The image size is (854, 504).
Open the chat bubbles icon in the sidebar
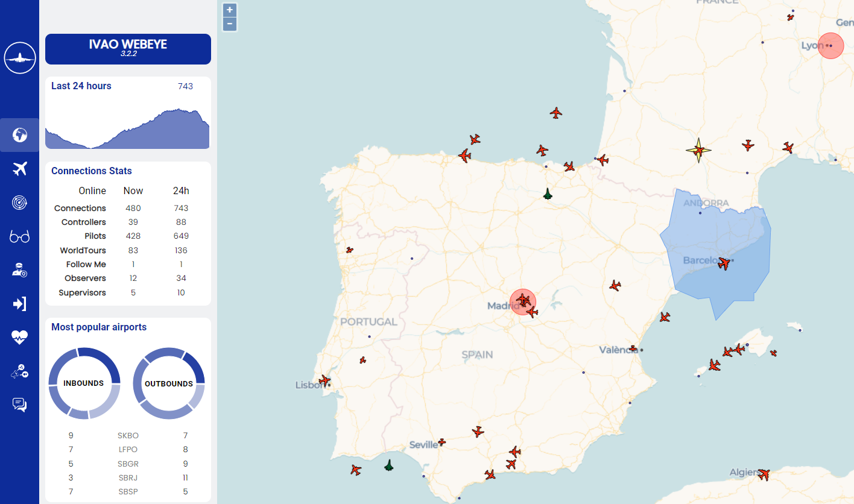[20, 405]
